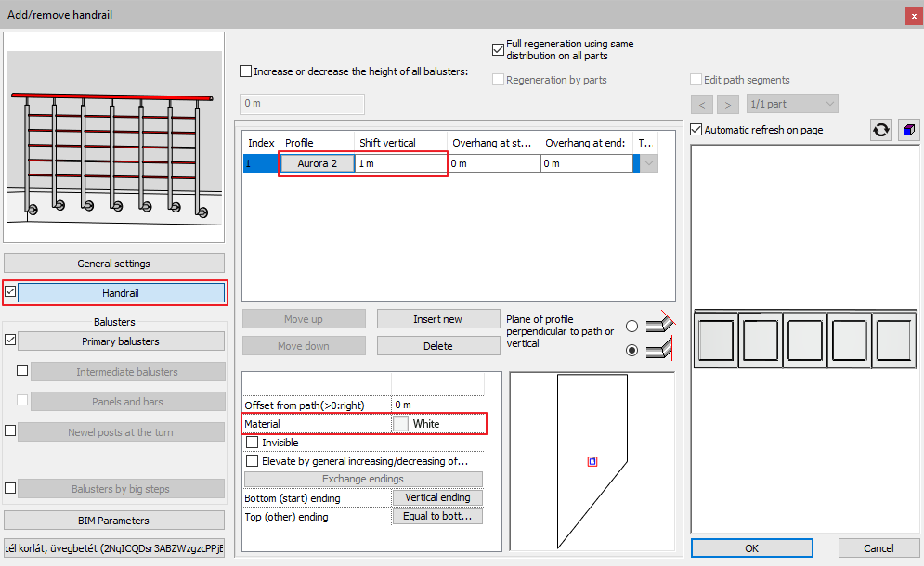Click the White material color swatch
Image resolution: width=924 pixels, height=566 pixels.
tap(400, 424)
